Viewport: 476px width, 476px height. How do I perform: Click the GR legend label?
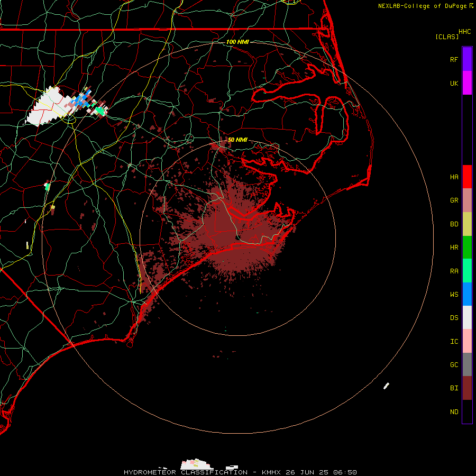454,200
